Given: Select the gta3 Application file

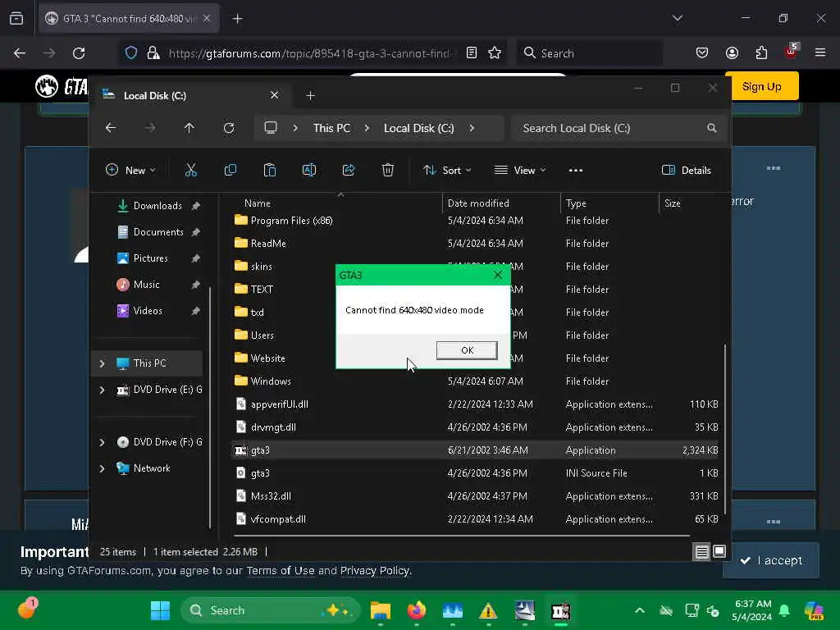Looking at the screenshot, I should (260, 450).
